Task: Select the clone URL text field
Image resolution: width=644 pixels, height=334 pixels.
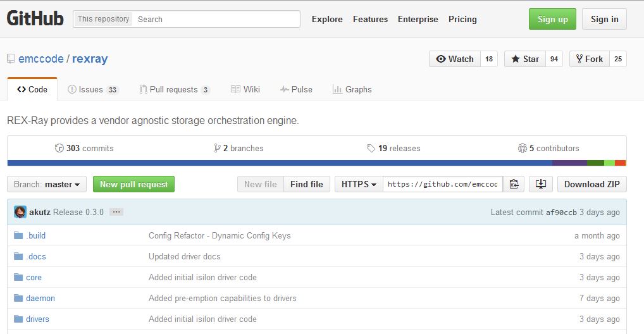Action: [x=443, y=184]
